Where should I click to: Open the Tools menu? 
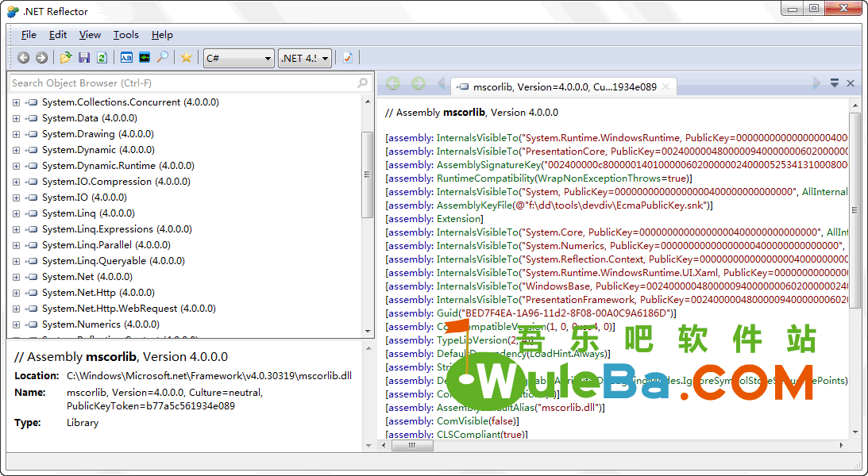pyautogui.click(x=126, y=35)
